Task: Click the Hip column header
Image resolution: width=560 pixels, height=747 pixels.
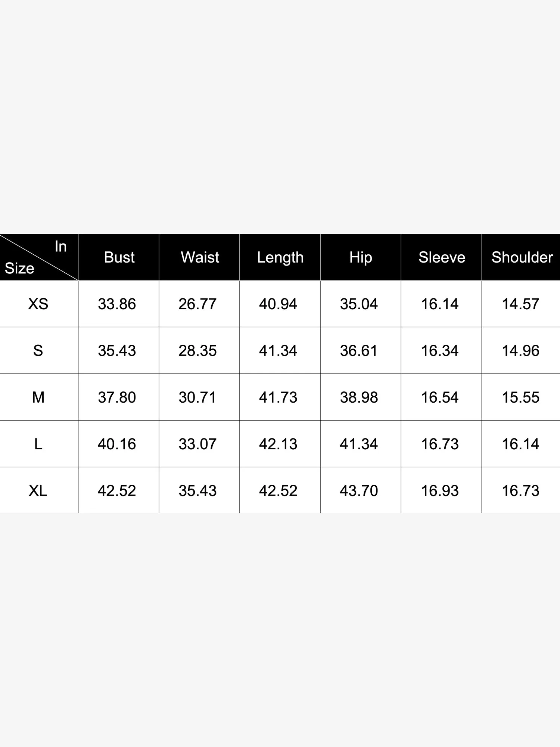Action: [x=361, y=257]
